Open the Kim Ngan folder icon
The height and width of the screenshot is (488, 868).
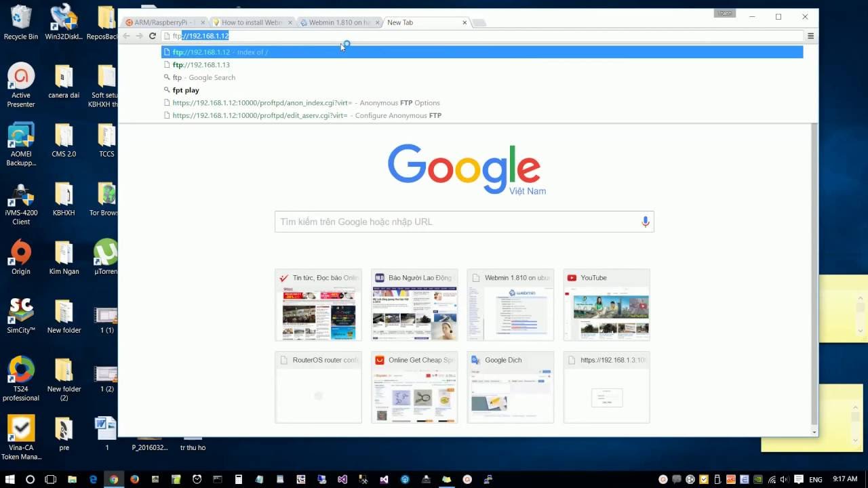click(64, 258)
